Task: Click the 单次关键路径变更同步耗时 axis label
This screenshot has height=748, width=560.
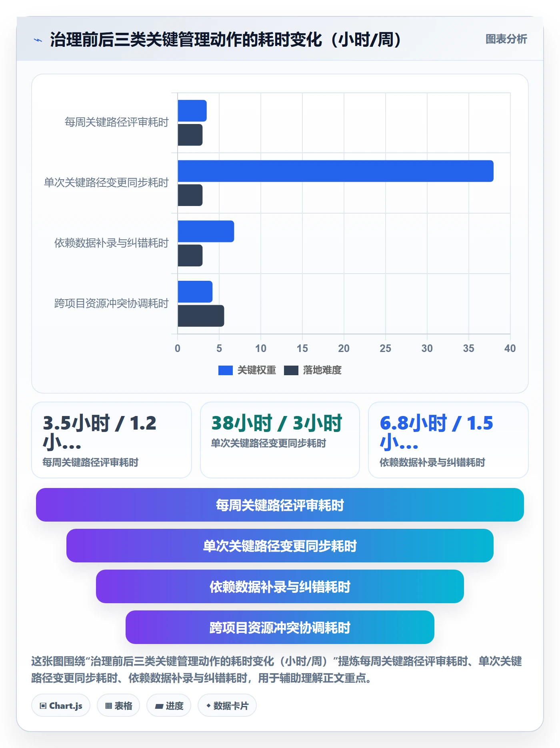Action: [x=106, y=183]
